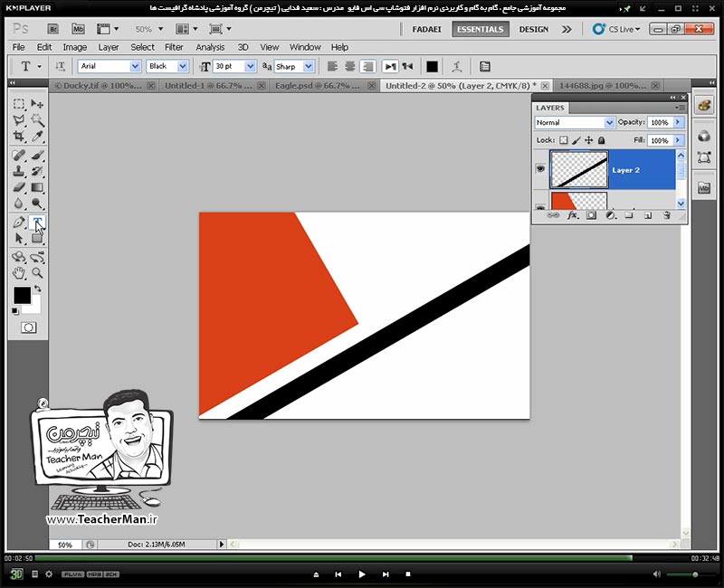Select the Rectangular Marquee tool

[x=19, y=103]
